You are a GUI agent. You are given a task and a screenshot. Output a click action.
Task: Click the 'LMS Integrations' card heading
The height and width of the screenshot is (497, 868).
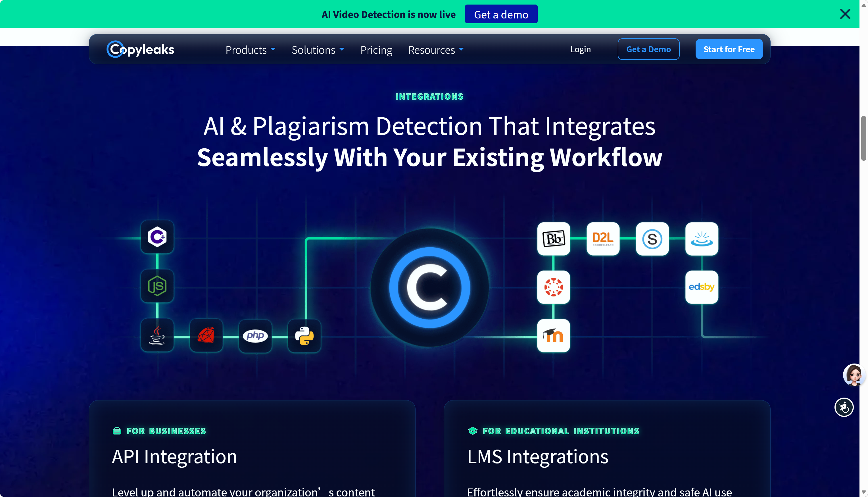[x=538, y=456]
